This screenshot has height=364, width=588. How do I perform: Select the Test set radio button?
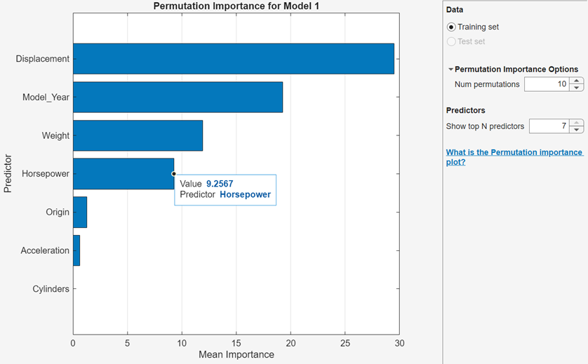451,41
